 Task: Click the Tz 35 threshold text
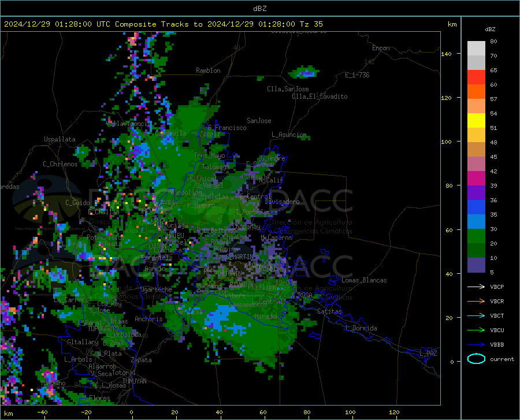pos(311,24)
